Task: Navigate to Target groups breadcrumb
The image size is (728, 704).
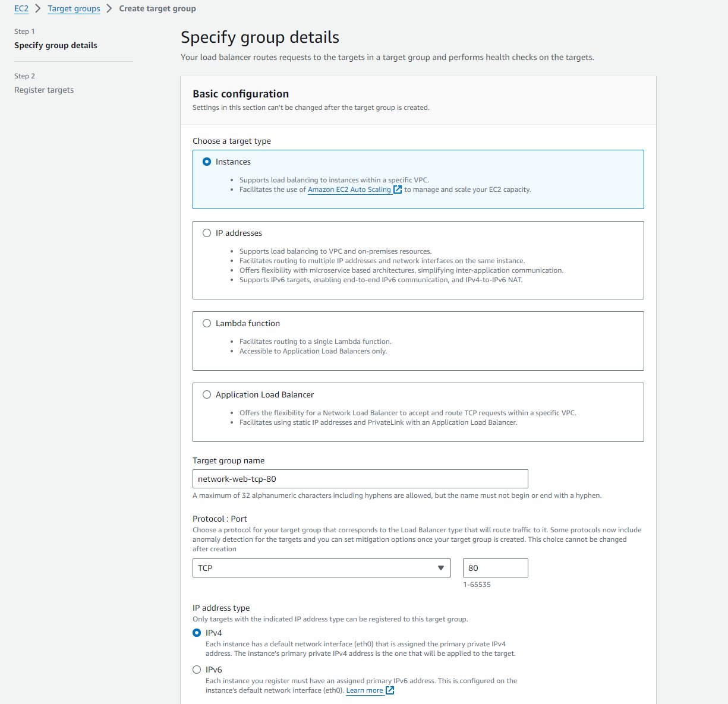Action: tap(74, 8)
